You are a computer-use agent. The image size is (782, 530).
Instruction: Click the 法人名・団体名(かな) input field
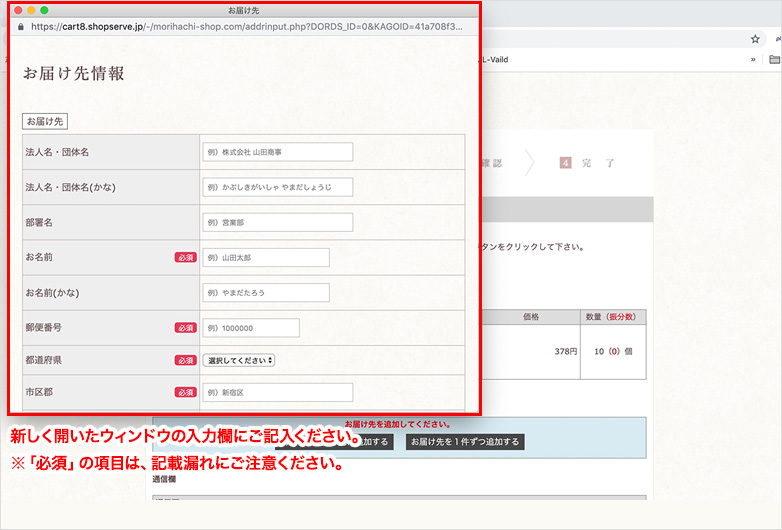pyautogui.click(x=278, y=187)
